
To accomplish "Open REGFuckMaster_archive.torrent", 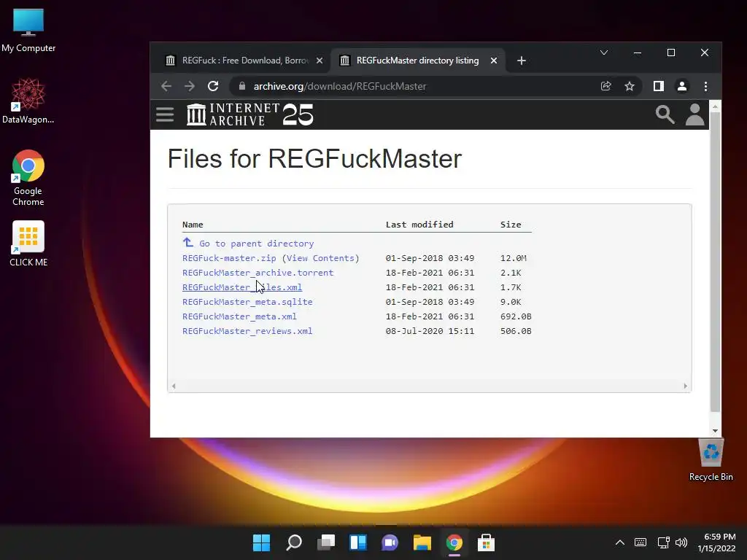I will coord(258,273).
